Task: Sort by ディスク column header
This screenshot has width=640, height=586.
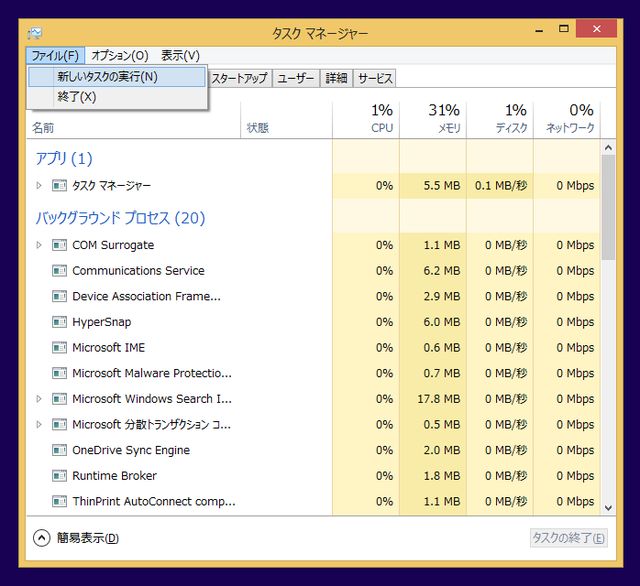Action: pos(500,120)
